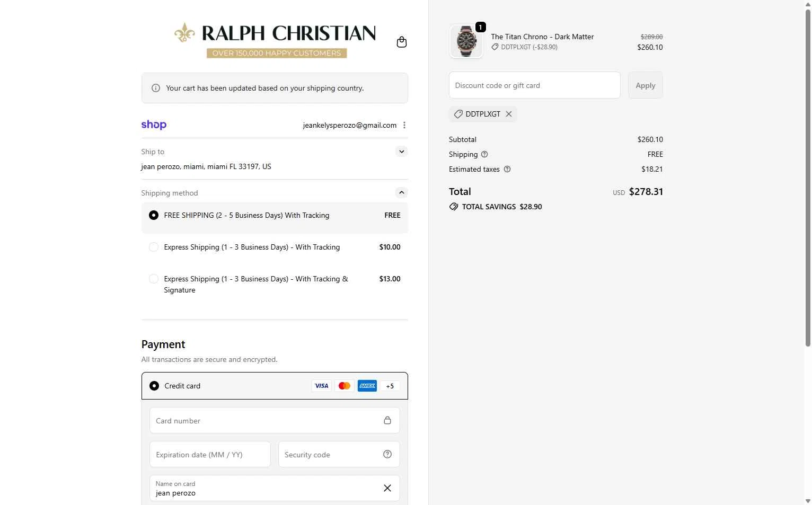Click the Subtotal $260.10 value
Image resolution: width=812 pixels, height=505 pixels.
point(650,139)
